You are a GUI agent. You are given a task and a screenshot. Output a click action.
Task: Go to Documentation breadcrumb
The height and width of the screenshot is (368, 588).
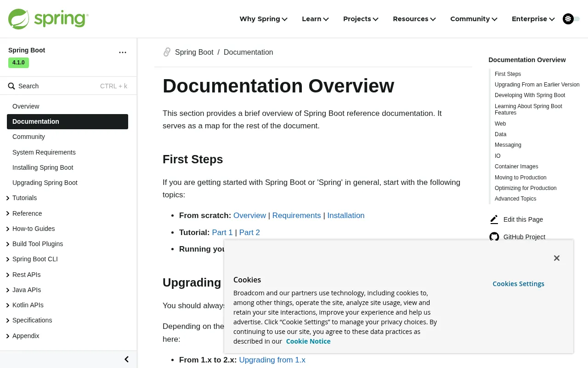[x=249, y=52]
